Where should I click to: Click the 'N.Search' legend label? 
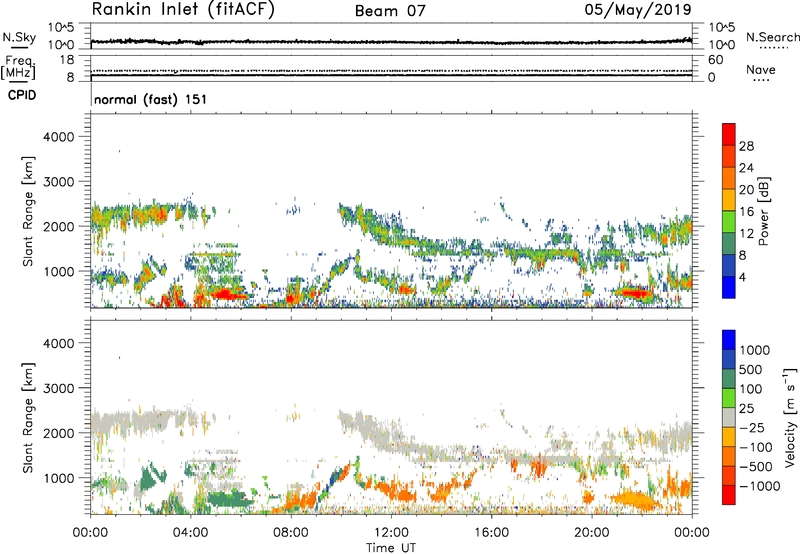pyautogui.click(x=772, y=37)
